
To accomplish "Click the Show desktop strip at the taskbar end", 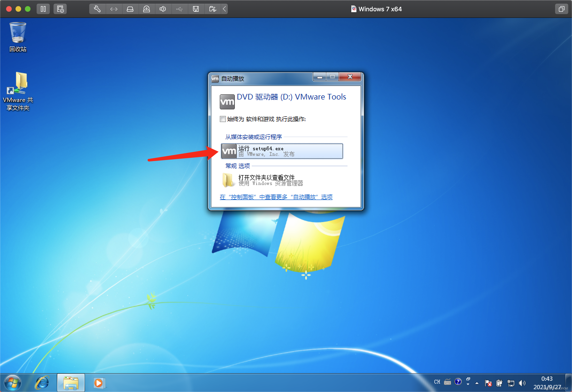I will 568,383.
